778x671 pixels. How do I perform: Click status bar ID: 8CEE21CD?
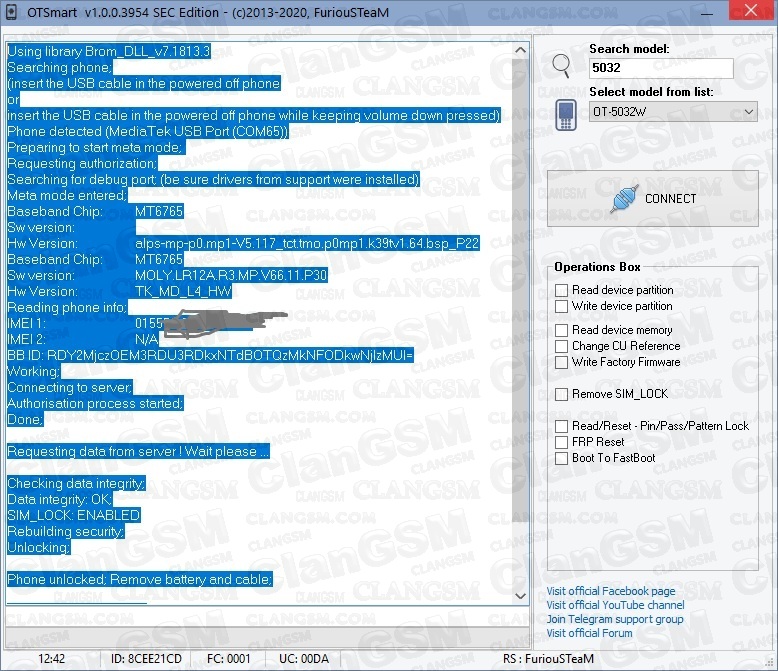pyautogui.click(x=146, y=659)
